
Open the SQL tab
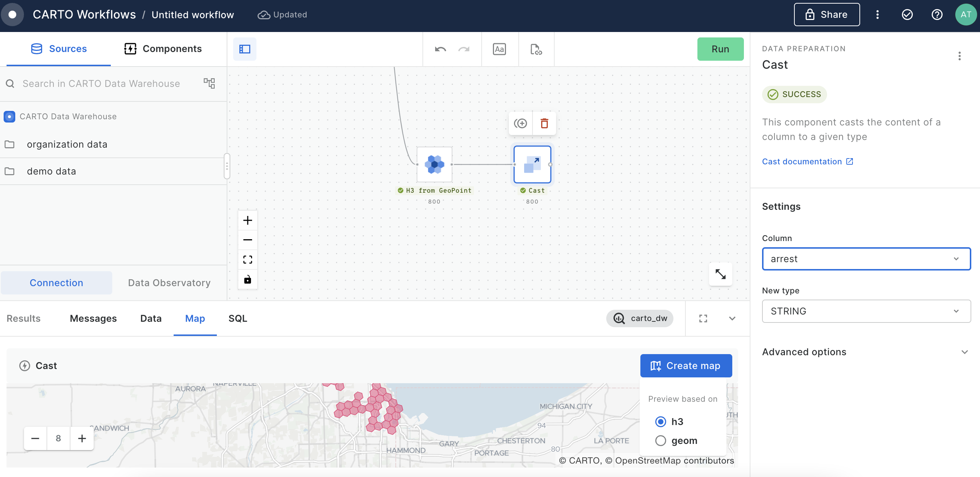pos(238,318)
